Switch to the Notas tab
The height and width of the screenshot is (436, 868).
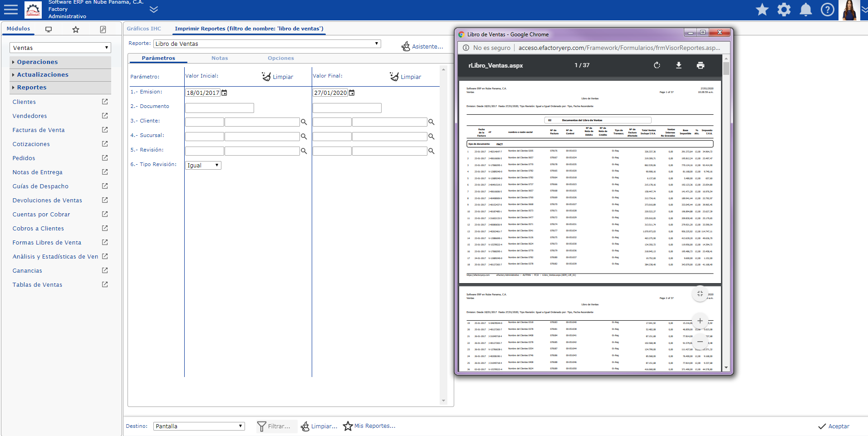coord(220,58)
